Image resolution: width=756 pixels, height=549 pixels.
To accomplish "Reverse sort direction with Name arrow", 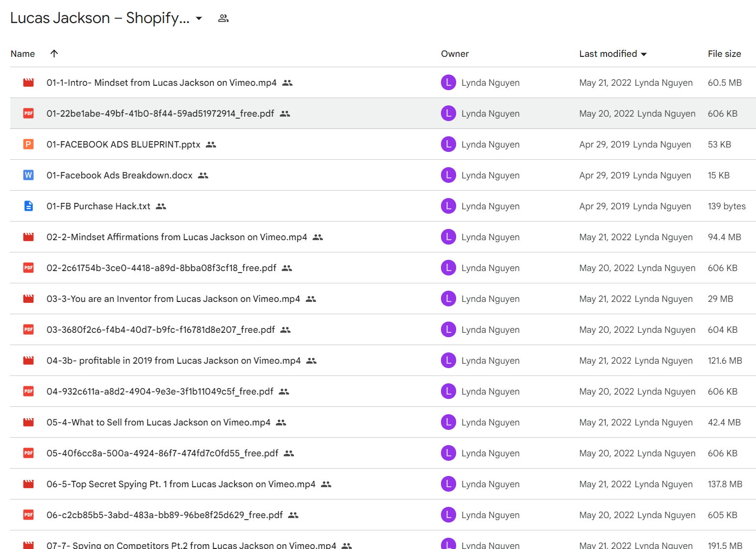I will click(x=54, y=53).
